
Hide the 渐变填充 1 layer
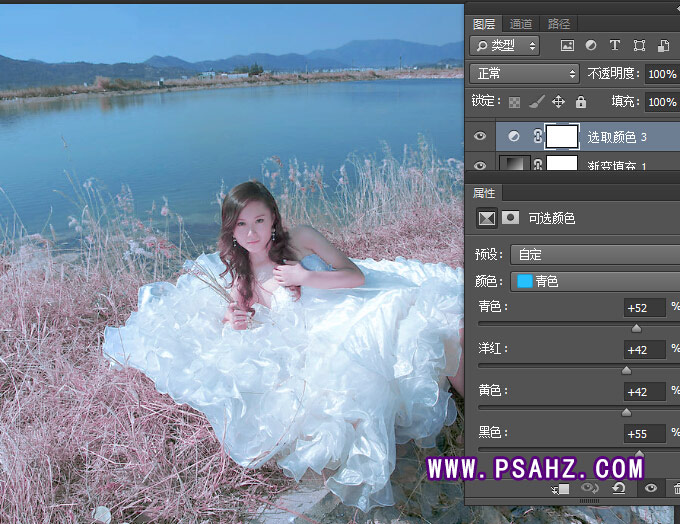coord(480,166)
